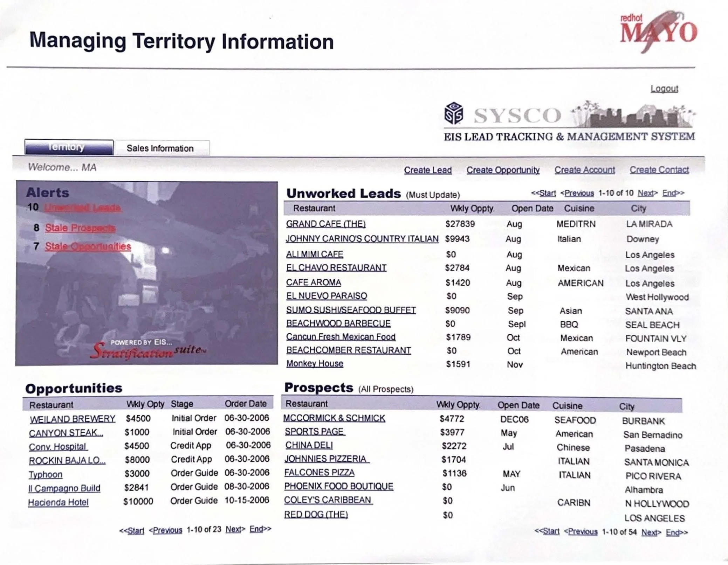Switch to the Sales Information tab
The image size is (728, 565).
point(160,148)
